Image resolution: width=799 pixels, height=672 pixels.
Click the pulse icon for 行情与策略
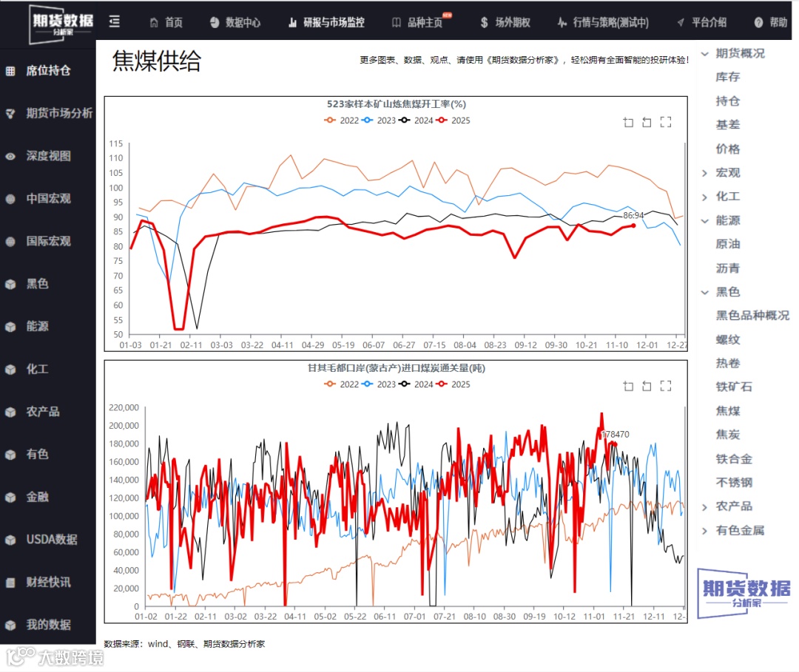[x=562, y=22]
